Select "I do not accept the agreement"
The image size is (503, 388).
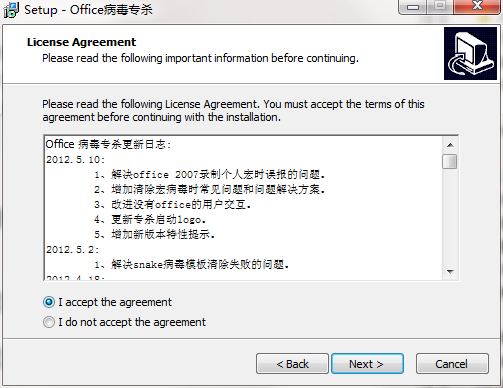49,322
